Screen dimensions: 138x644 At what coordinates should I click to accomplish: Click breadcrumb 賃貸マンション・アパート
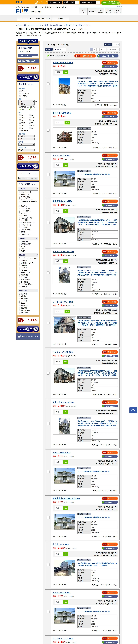point(32,25)
